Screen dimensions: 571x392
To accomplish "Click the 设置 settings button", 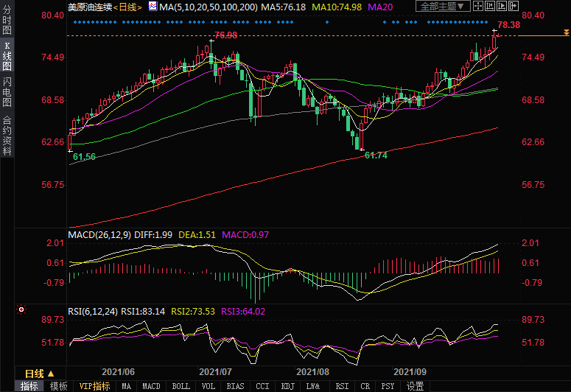I will click(415, 386).
